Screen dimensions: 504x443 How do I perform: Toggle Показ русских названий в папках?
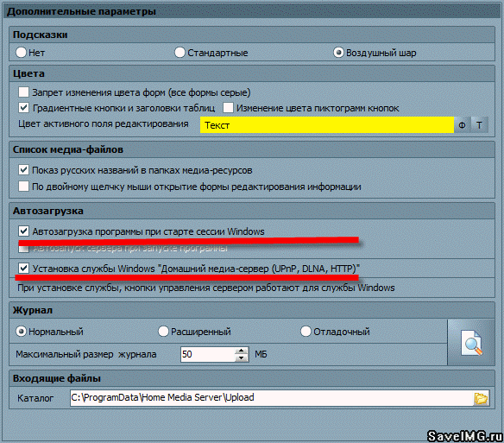(x=23, y=169)
